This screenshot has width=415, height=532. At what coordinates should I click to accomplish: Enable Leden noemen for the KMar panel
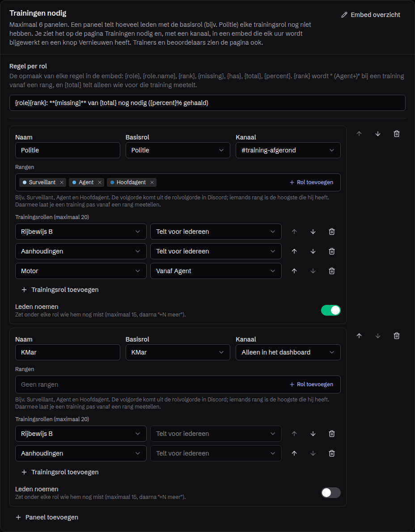point(331,493)
